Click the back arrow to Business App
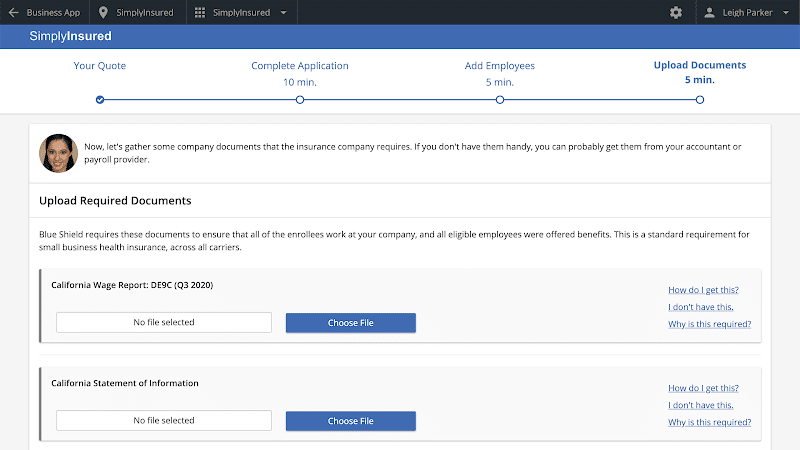 [14, 13]
